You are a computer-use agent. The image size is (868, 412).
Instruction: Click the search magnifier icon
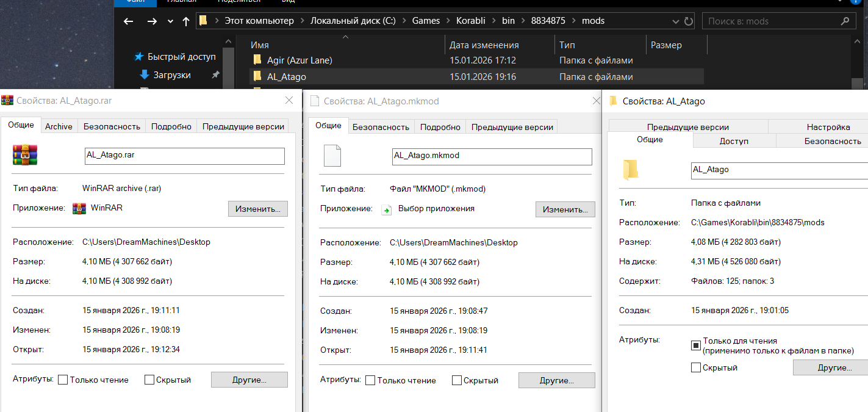[x=845, y=21]
